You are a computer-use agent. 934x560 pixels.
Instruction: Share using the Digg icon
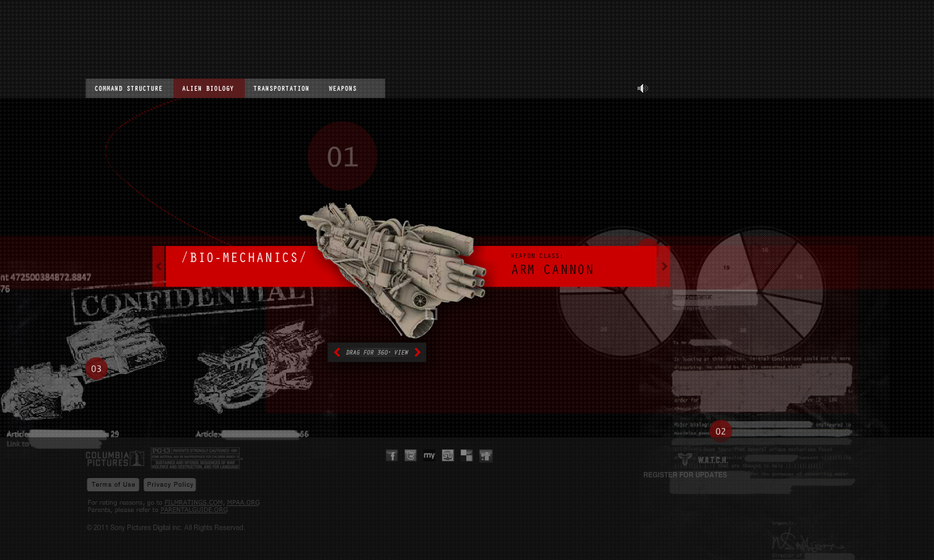click(x=485, y=455)
